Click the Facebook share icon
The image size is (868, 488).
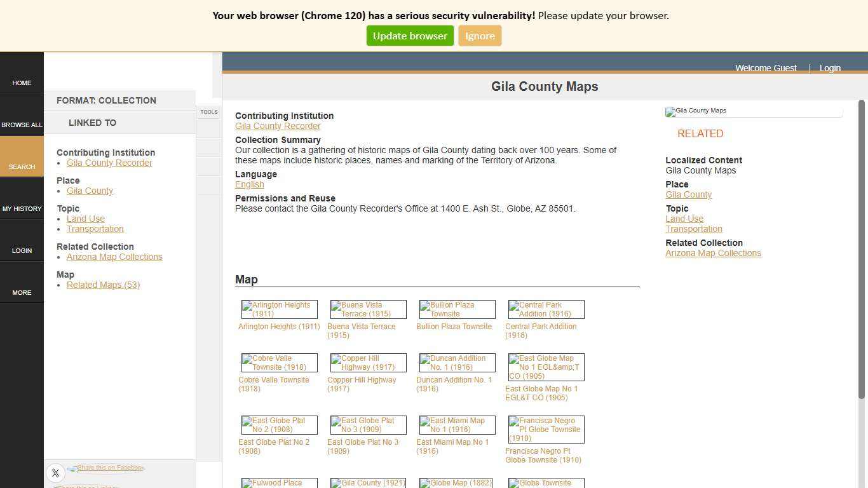click(x=72, y=468)
